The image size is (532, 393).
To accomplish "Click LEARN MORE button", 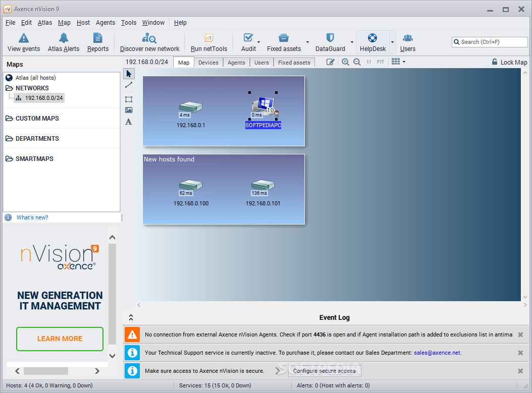I will coord(60,339).
